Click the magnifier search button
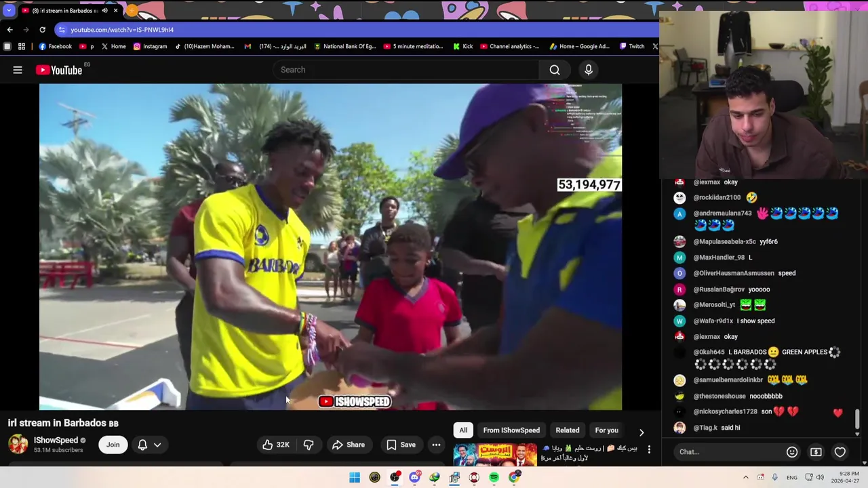Viewport: 868px width, 488px height. (555, 70)
